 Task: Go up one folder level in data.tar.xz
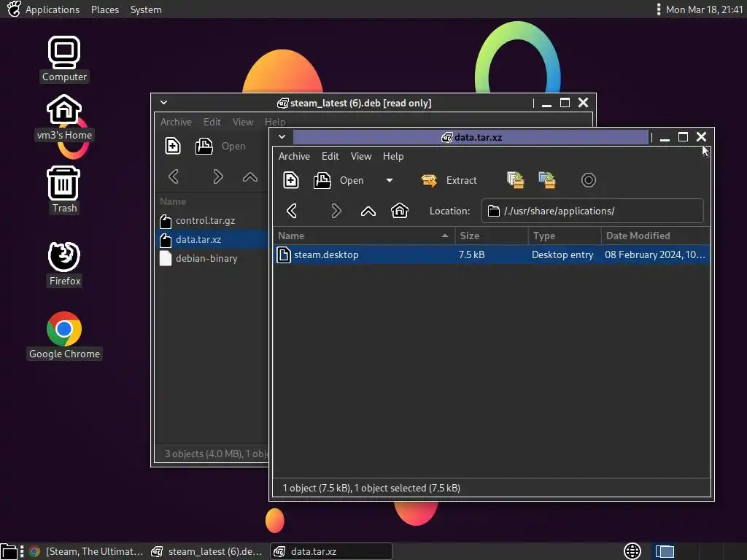coord(368,211)
